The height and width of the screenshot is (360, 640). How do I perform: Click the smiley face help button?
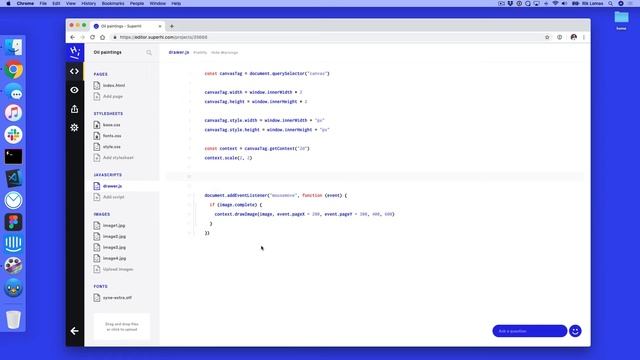[x=575, y=331]
